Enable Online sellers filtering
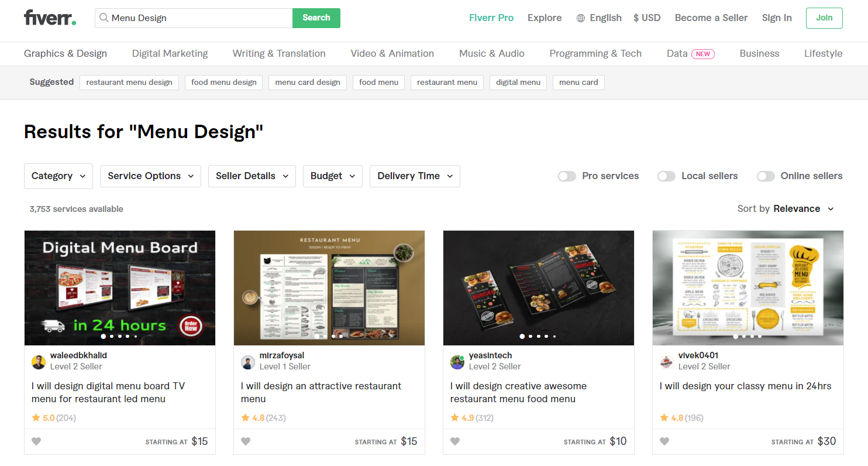This screenshot has width=868, height=466. click(x=766, y=176)
